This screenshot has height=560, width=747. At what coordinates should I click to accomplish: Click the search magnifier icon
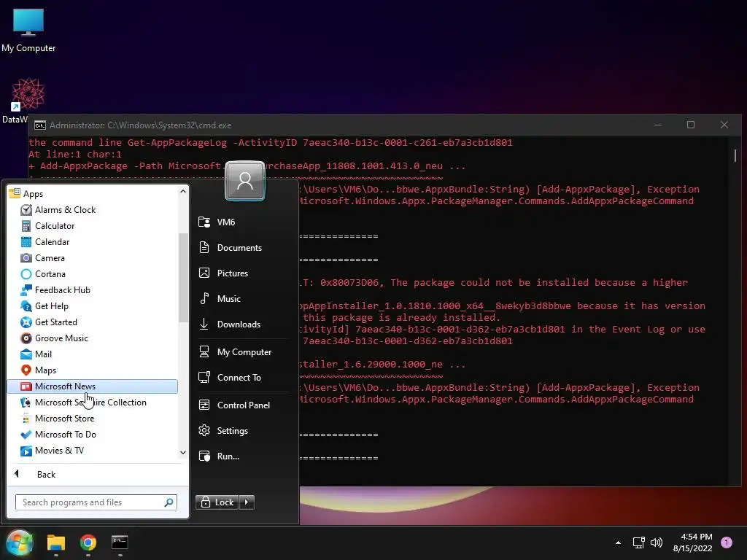click(169, 502)
